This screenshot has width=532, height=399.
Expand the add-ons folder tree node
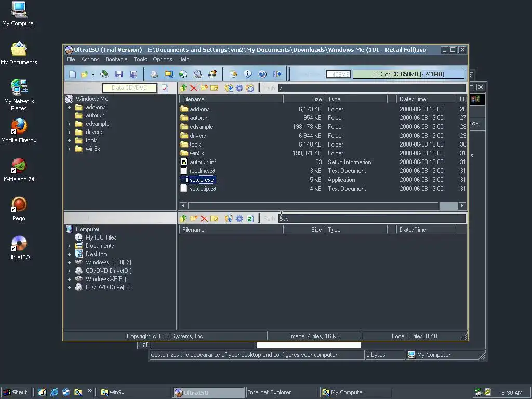(x=69, y=107)
